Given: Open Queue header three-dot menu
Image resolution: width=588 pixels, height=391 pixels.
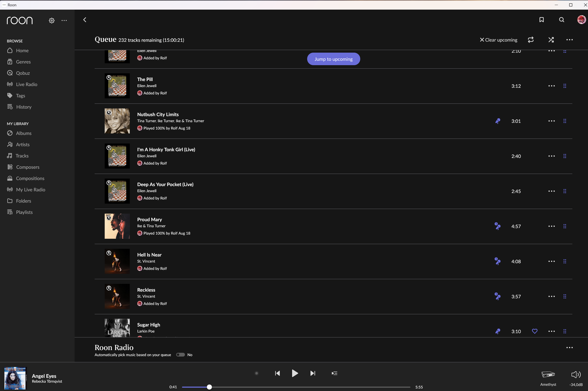Looking at the screenshot, I should (x=570, y=40).
